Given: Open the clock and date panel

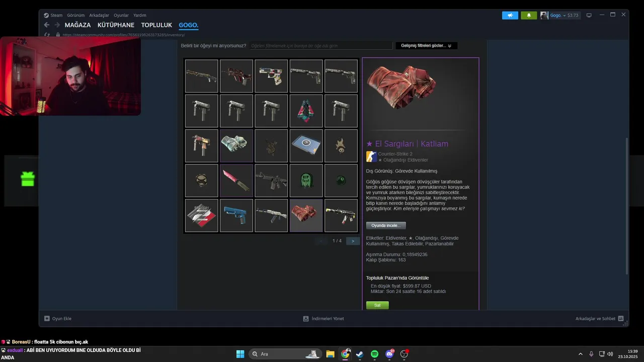Looking at the screenshot, I should coord(628,354).
